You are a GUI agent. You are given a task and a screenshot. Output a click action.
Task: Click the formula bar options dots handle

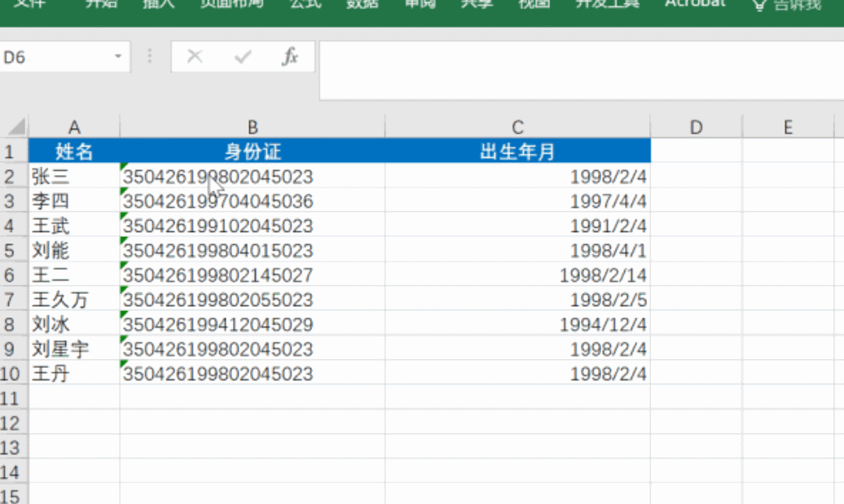[150, 56]
